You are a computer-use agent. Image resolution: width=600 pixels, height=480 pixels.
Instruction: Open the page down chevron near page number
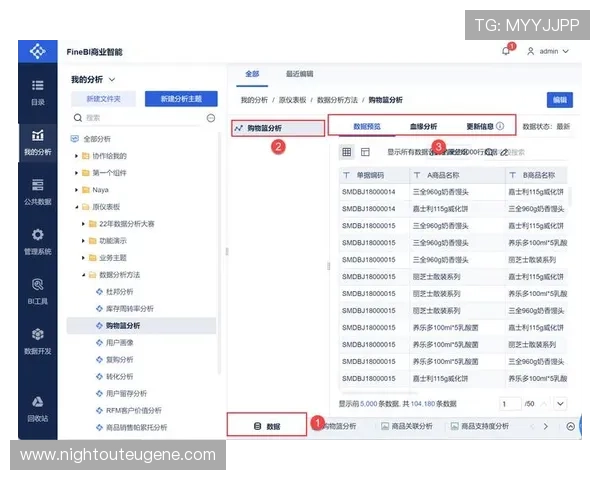click(x=560, y=404)
